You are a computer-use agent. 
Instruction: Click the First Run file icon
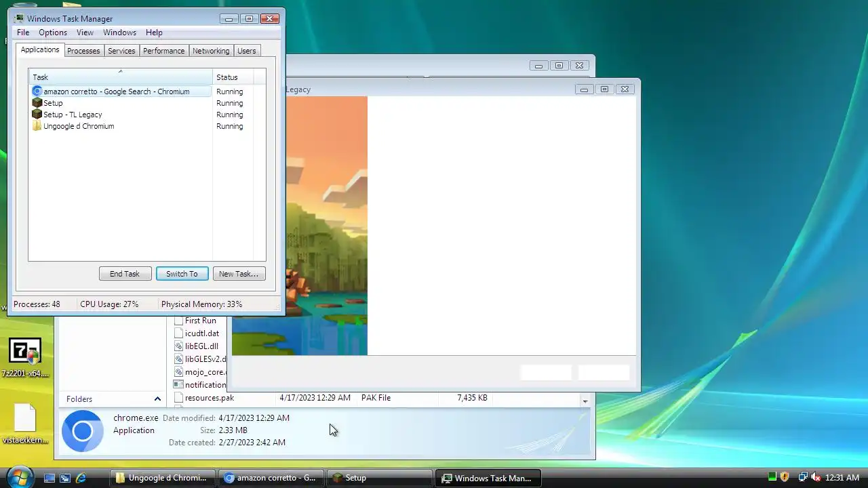pos(178,321)
